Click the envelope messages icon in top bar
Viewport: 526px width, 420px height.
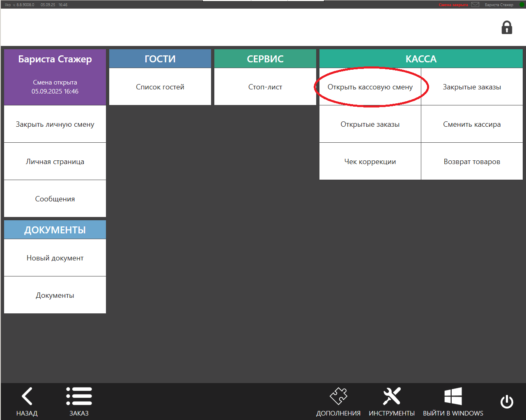(475, 5)
